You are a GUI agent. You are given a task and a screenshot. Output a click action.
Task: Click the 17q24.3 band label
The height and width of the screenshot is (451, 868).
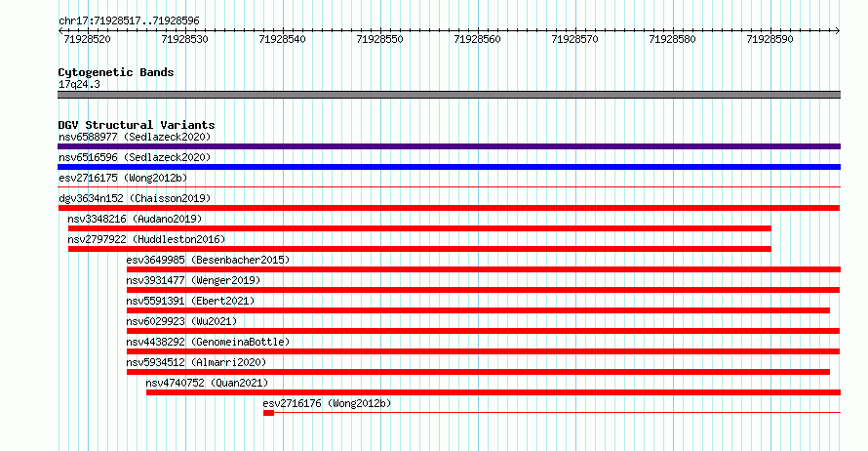[79, 84]
